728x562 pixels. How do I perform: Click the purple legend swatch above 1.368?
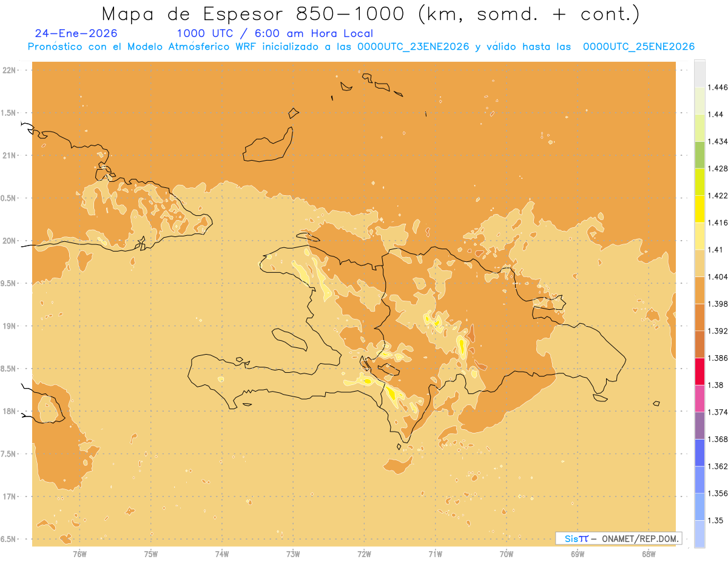[699, 426]
